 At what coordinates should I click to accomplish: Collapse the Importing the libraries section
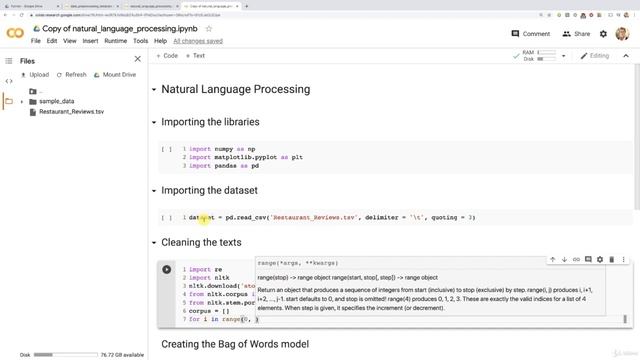click(154, 122)
